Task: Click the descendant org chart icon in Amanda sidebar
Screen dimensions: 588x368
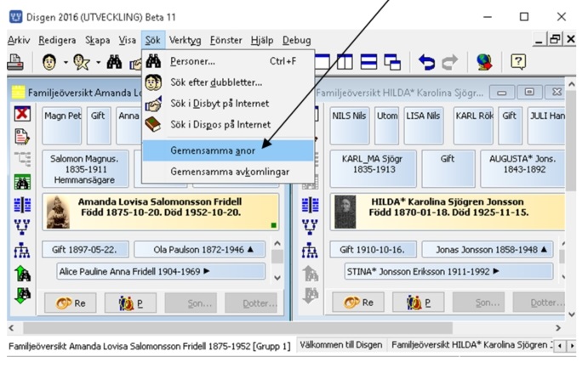Action: click(22, 251)
